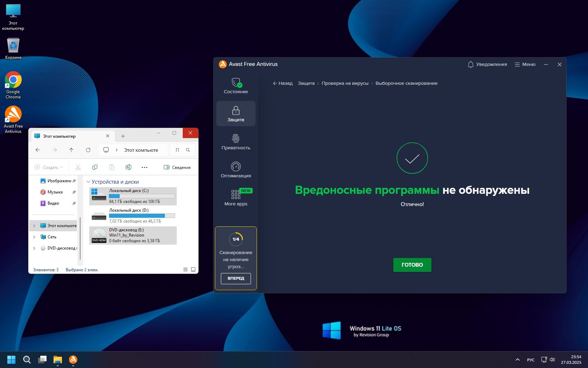
Task: Click File Explorer on the taskbar
Action: (x=58, y=360)
